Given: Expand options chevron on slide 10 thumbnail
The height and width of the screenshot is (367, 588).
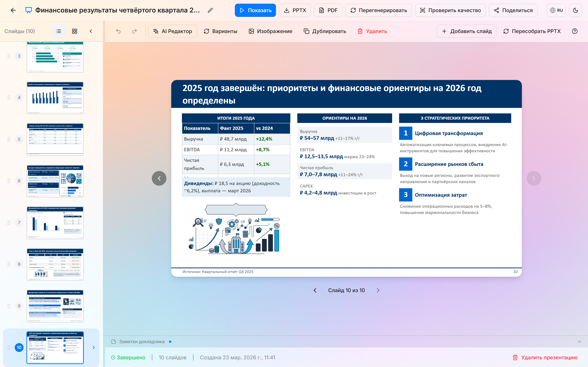Looking at the screenshot, I should click(x=94, y=348).
